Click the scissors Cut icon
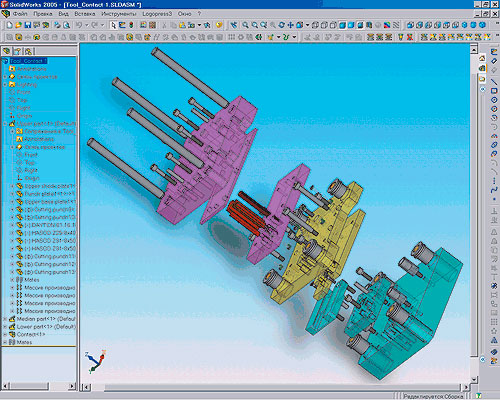 pos(164,25)
